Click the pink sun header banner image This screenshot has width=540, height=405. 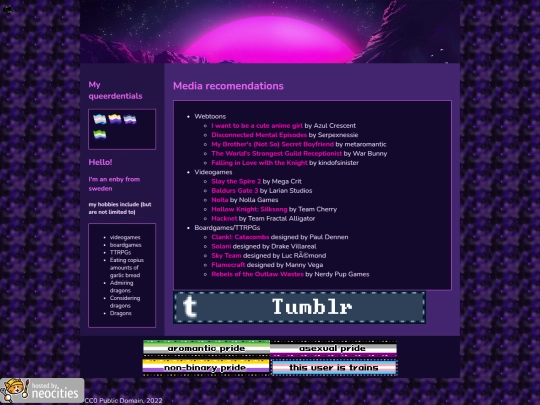270,32
